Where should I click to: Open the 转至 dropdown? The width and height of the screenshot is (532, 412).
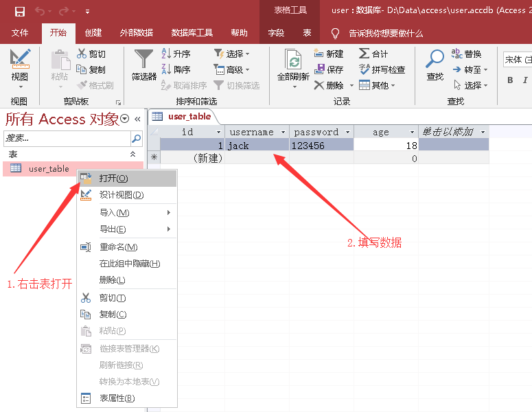coord(470,69)
